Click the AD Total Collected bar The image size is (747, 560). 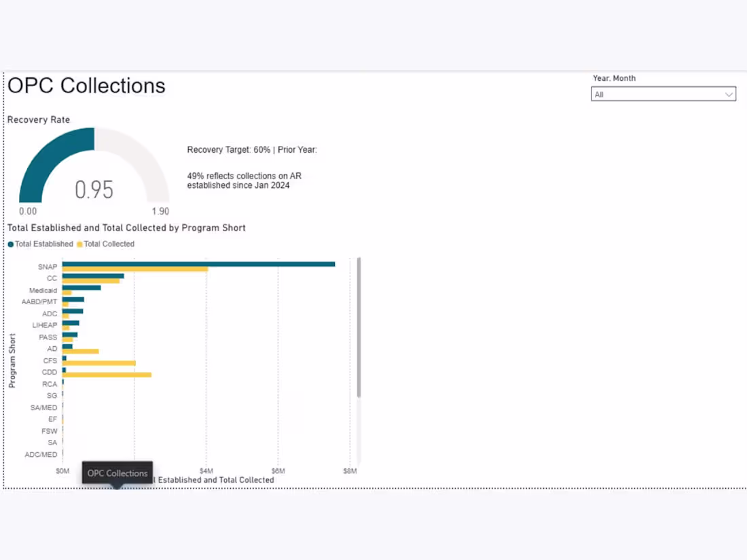(x=81, y=352)
